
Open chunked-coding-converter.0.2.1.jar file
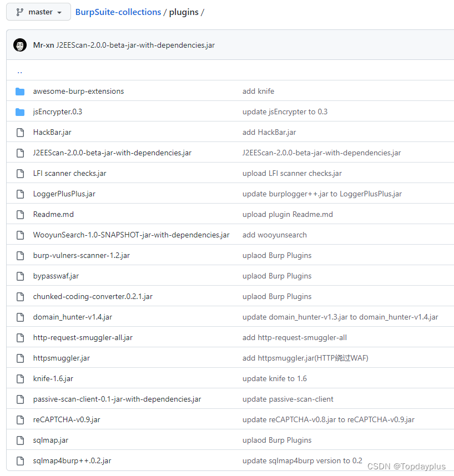(x=93, y=296)
